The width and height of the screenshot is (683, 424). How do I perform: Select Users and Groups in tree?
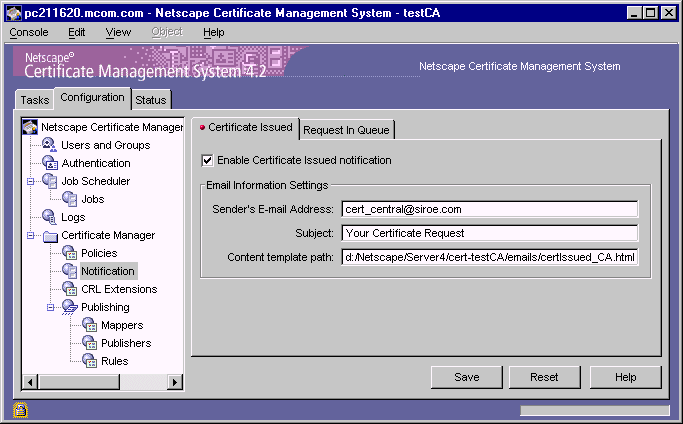pyautogui.click(x=105, y=145)
